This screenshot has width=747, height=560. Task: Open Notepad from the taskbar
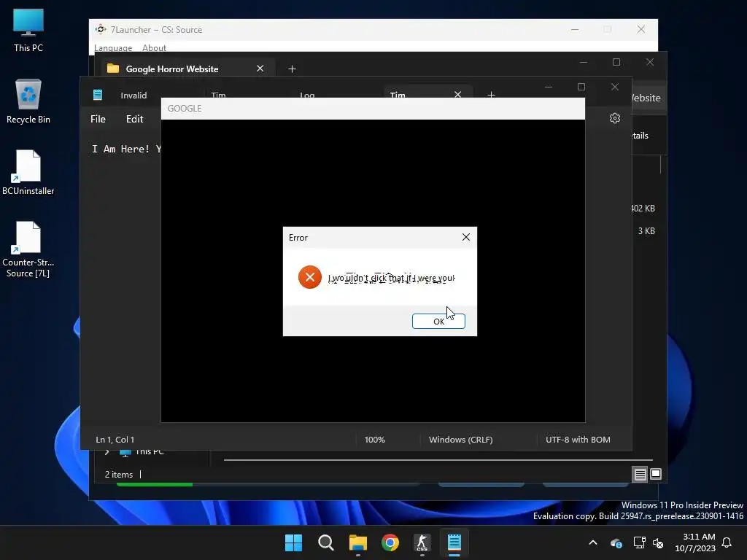click(x=454, y=542)
